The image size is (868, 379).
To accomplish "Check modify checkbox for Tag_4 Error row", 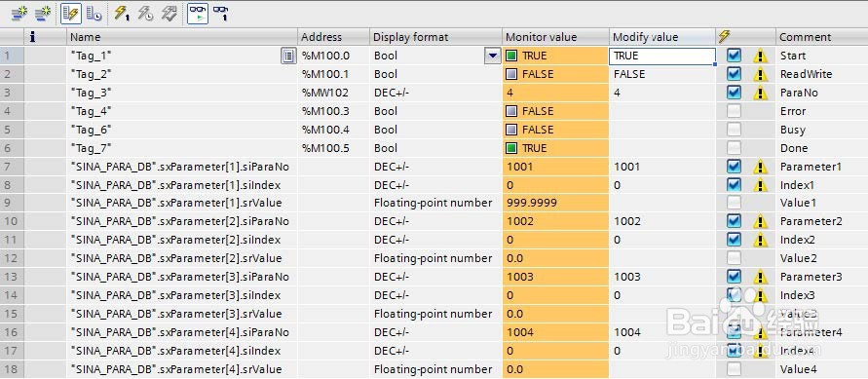I will point(734,111).
